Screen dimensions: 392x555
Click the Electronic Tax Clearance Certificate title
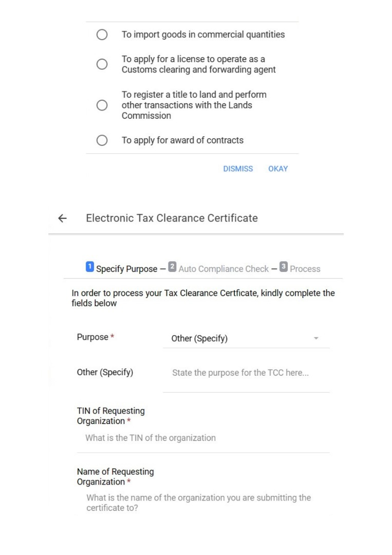pos(172,218)
